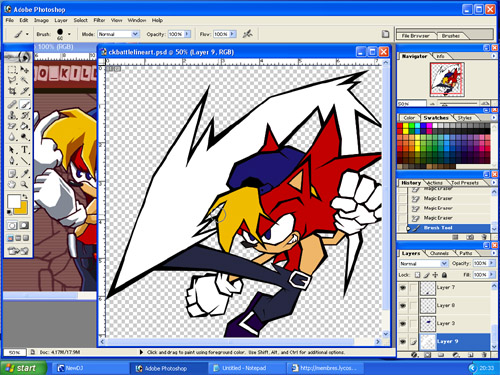Select the Hand tool
Image resolution: width=500 pixels, height=375 pixels.
coord(12,184)
